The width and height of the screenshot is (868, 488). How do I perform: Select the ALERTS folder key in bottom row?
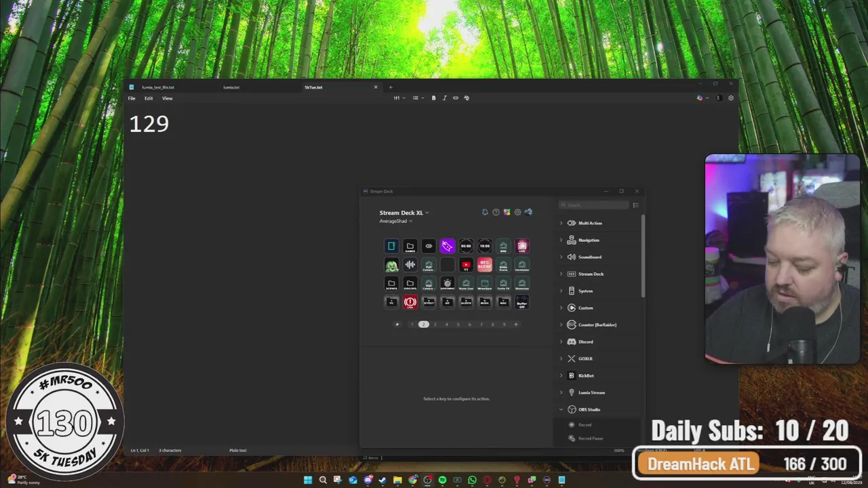(x=466, y=302)
